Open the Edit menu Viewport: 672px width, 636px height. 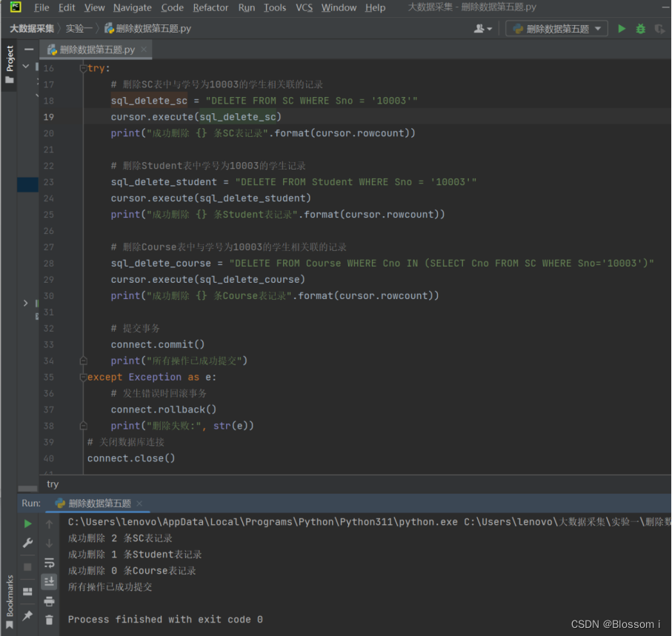(x=67, y=7)
